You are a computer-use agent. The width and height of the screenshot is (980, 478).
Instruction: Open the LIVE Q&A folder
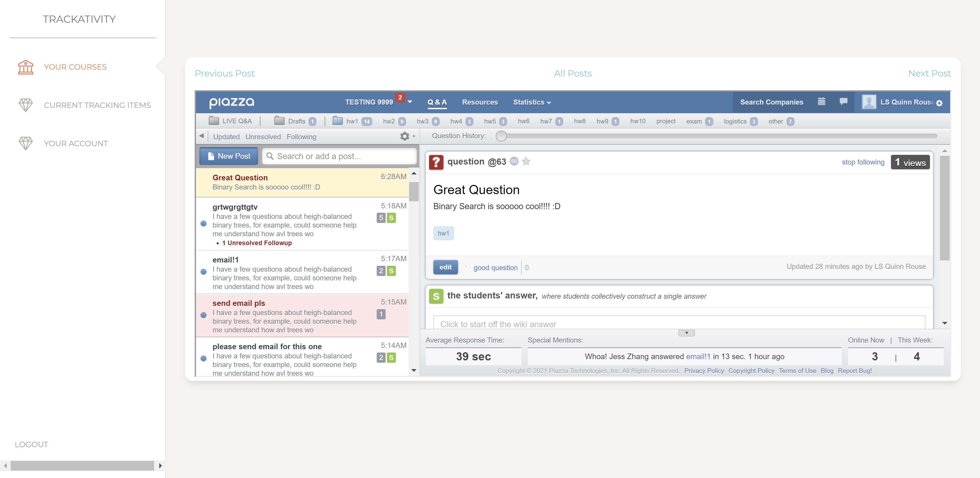230,121
